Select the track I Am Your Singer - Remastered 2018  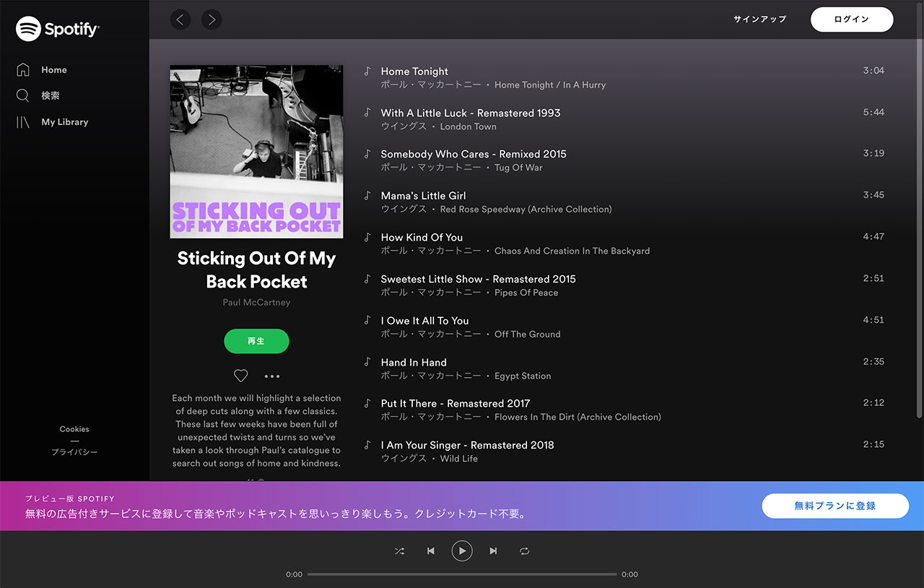[468, 445]
